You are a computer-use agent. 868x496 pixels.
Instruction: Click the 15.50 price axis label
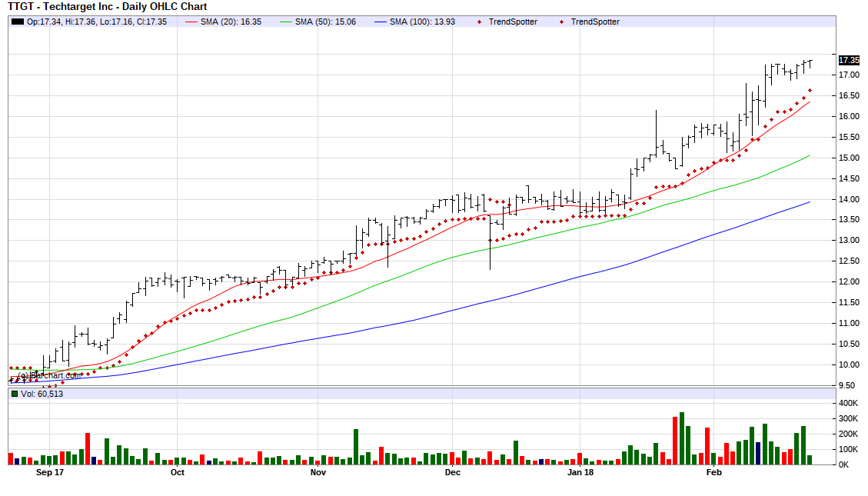point(850,138)
